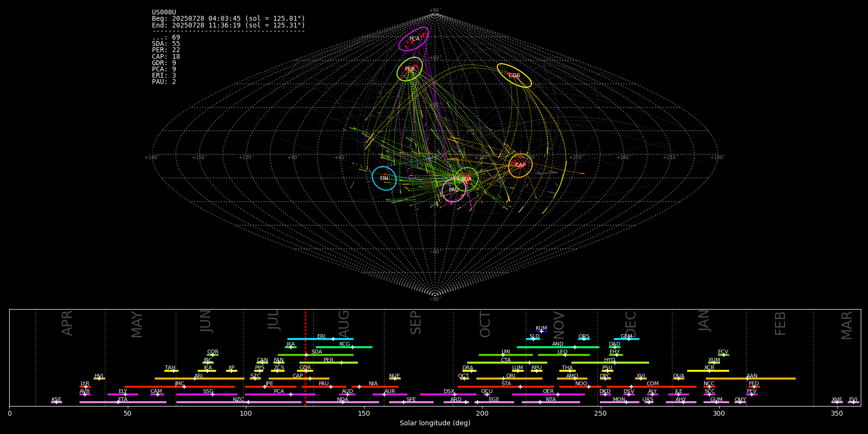Select the 'PAU: 2' count row
This screenshot has height=434, width=868.
point(164,81)
